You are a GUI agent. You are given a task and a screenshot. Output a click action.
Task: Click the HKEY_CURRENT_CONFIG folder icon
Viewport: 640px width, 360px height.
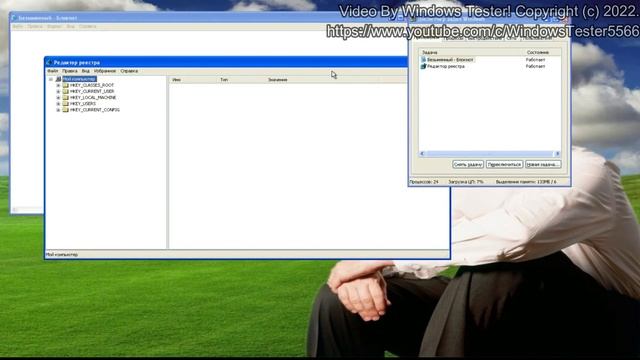[x=65, y=110]
